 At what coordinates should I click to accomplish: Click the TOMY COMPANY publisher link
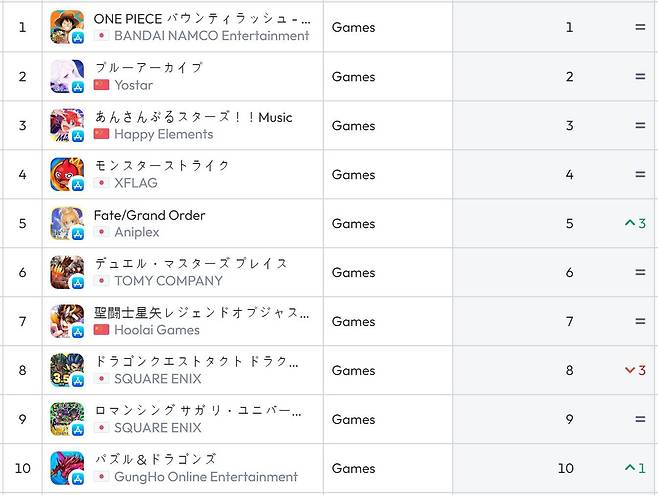tap(168, 281)
